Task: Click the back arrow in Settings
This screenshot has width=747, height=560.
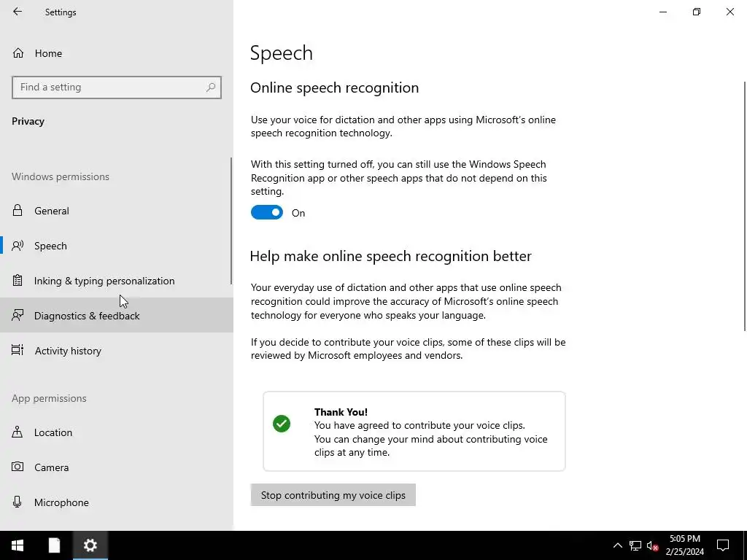Action: [18, 12]
